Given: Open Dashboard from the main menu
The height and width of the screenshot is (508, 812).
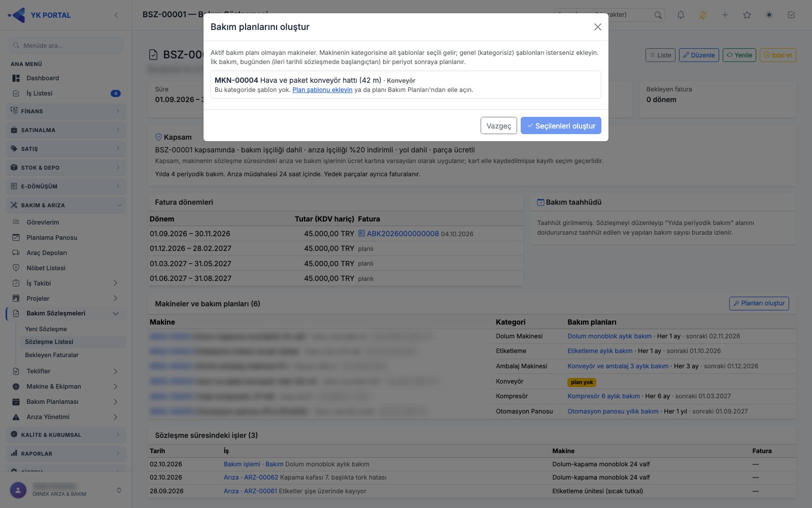Looking at the screenshot, I should (66, 78).
